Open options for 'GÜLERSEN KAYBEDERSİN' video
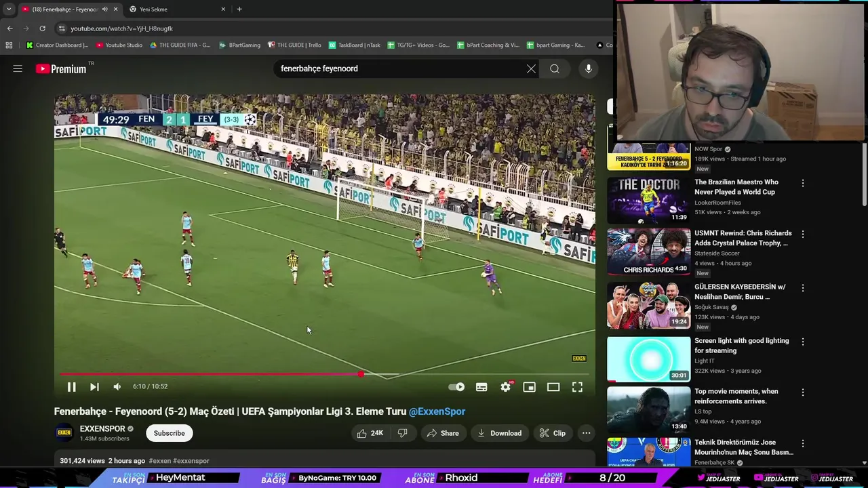The height and width of the screenshot is (488, 868). [x=803, y=287]
